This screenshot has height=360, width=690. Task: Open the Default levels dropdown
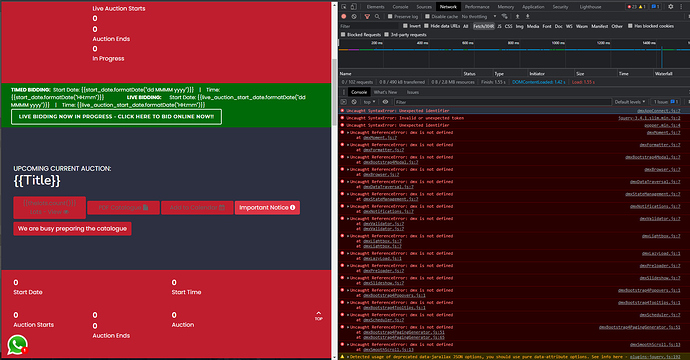630,102
